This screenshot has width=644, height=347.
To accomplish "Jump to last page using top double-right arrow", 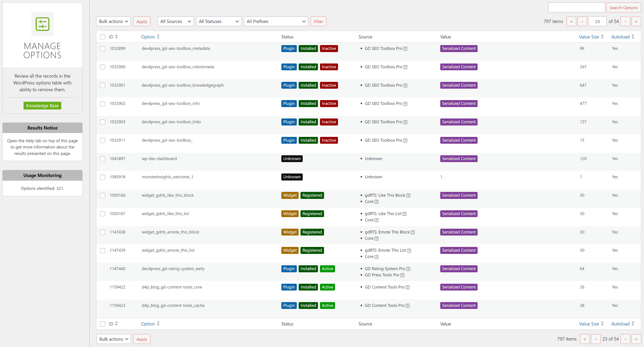I will point(636,22).
